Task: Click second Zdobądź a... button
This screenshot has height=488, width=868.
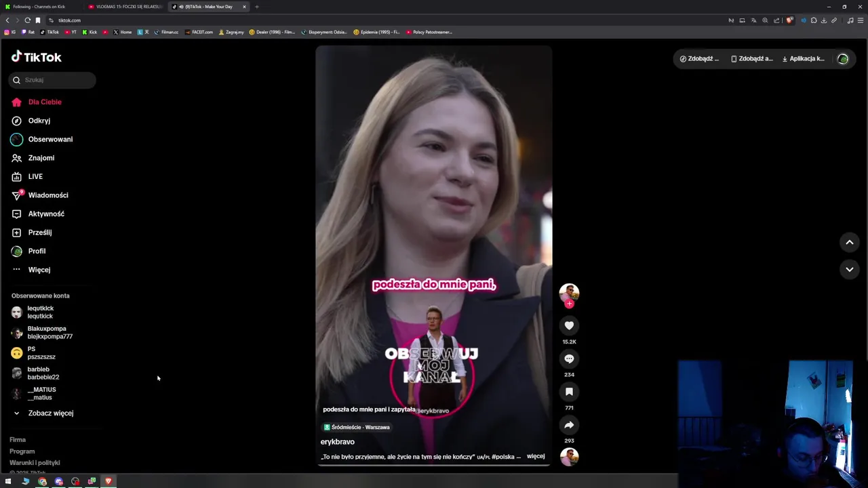Action: pyautogui.click(x=751, y=59)
